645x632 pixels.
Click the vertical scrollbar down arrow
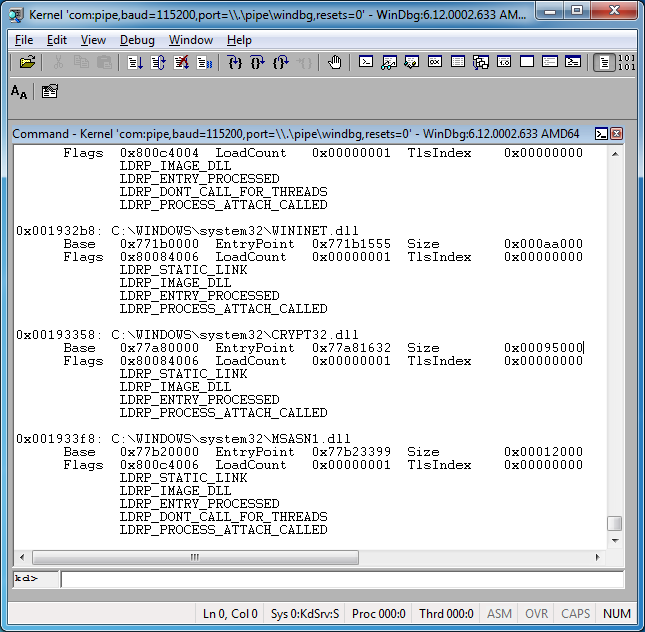pyautogui.click(x=615, y=540)
